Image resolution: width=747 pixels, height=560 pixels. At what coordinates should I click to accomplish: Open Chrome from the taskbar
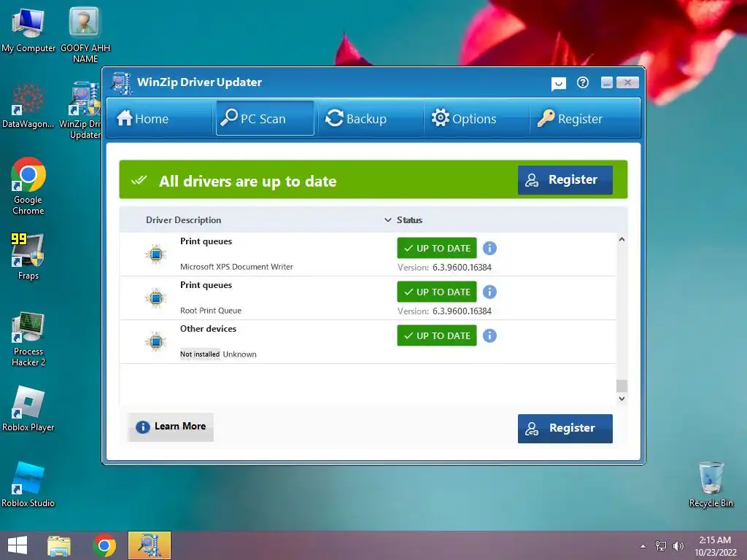point(104,545)
